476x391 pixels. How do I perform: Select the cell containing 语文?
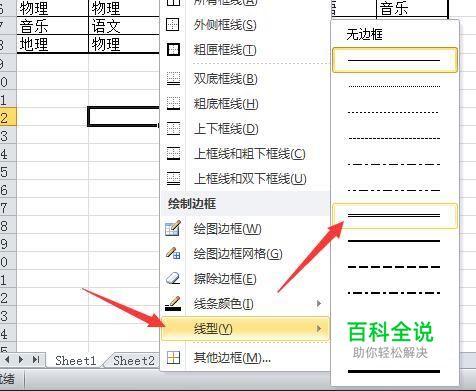point(124,26)
